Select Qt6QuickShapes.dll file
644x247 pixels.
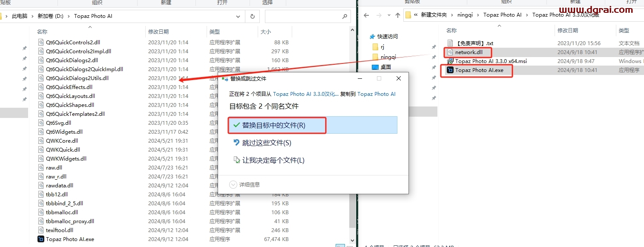(x=70, y=105)
